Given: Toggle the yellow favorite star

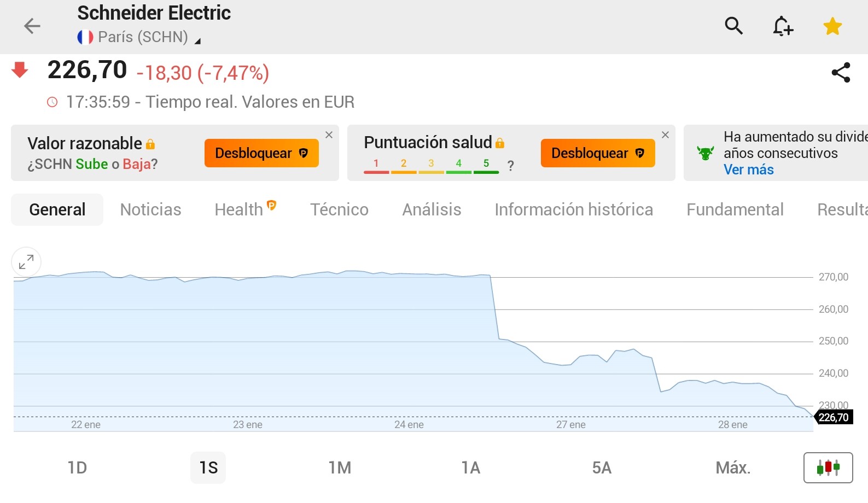Looking at the screenshot, I should (x=832, y=26).
